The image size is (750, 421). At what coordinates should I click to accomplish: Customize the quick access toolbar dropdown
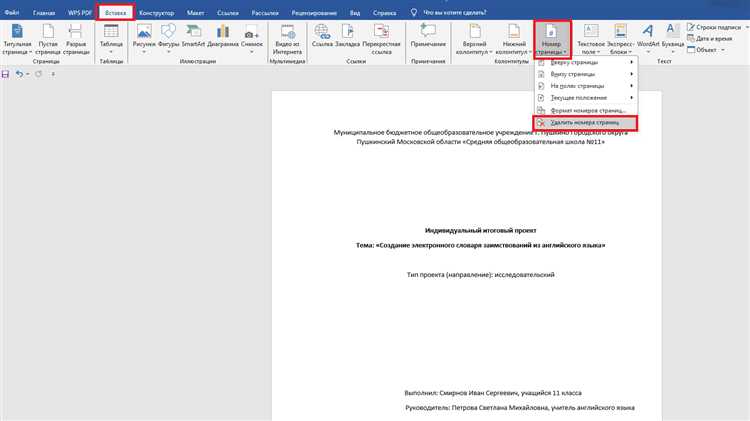point(53,74)
